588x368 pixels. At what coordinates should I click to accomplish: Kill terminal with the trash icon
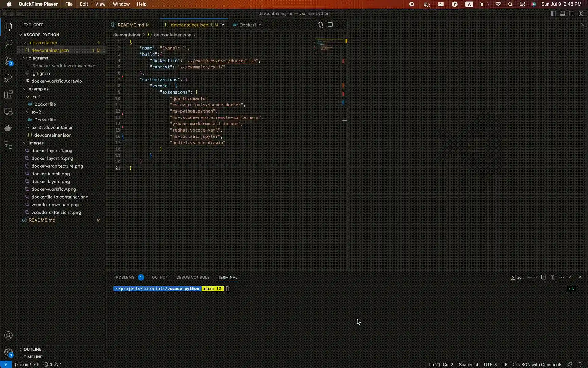552,277
